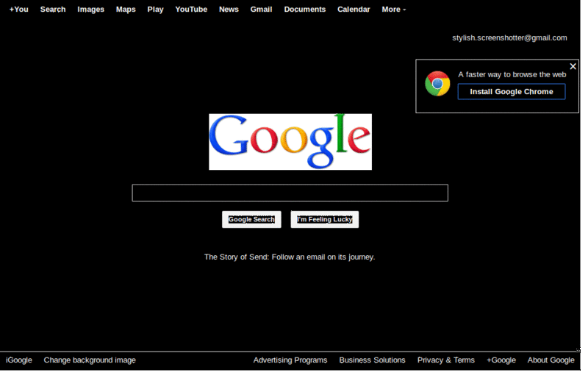Open the Business Solutions footer link
Viewport: 588px width, 378px height.
373,360
